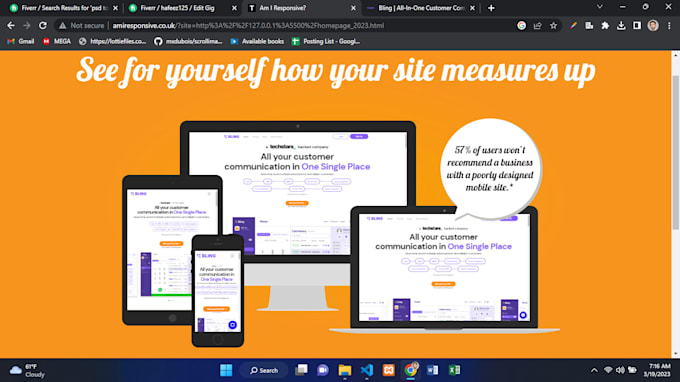The image size is (680, 382).
Task: Open Google Chrome from the taskbar
Action: (410, 370)
